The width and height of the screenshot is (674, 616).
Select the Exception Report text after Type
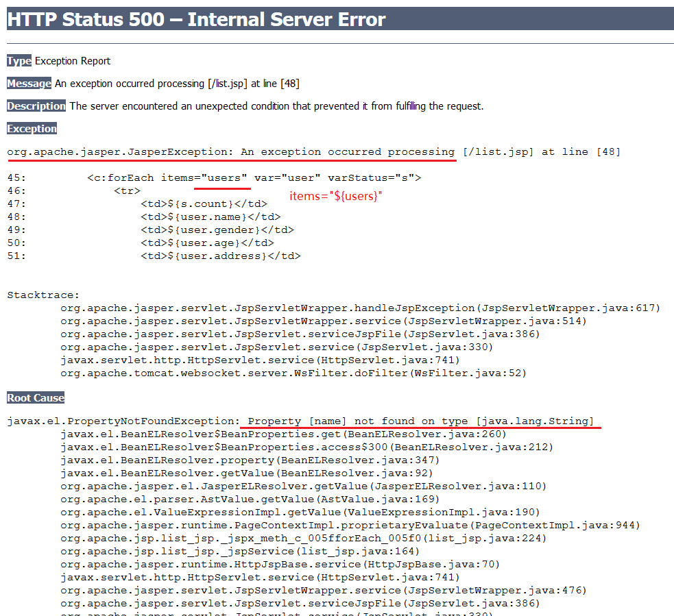[x=75, y=60]
